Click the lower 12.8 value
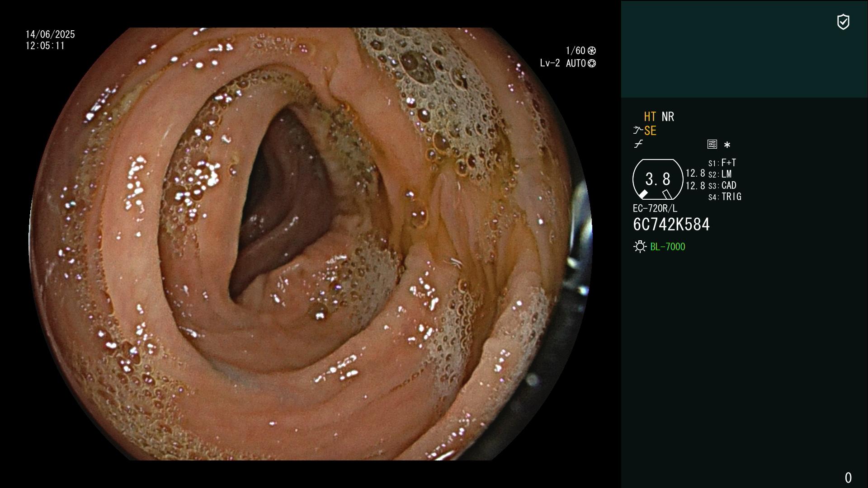Screen dimensions: 868x488 [695, 186]
